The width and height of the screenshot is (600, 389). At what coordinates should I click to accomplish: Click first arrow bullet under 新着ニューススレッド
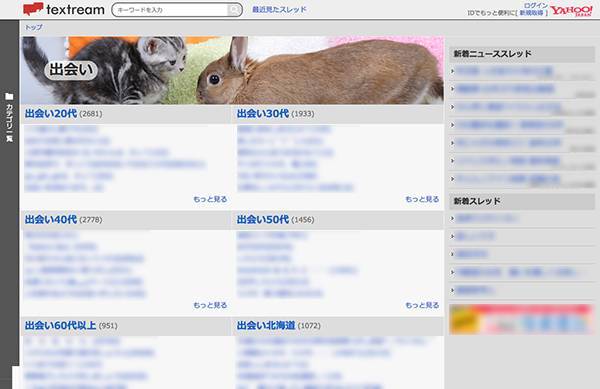[453, 71]
